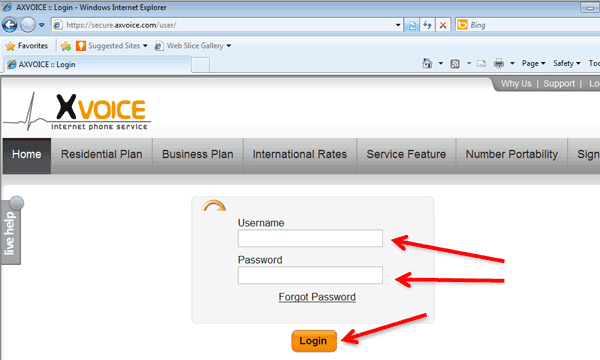Select the AXVOICE :: Login tab
This screenshot has width=600, height=360.
[97, 64]
